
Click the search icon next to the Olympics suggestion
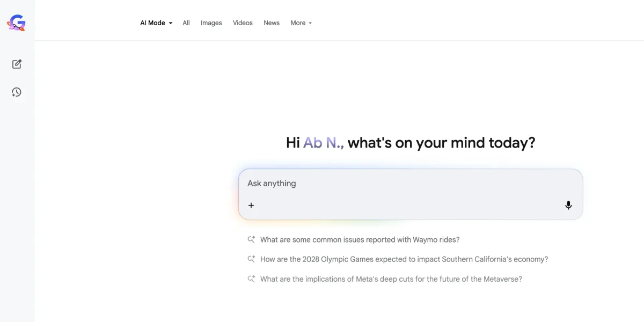coord(251,259)
